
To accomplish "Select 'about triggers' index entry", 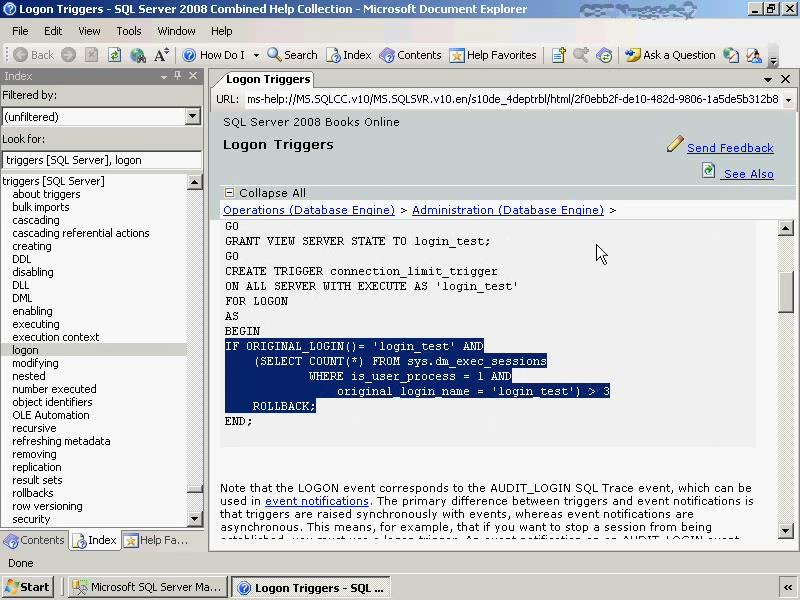I will (x=46, y=194).
